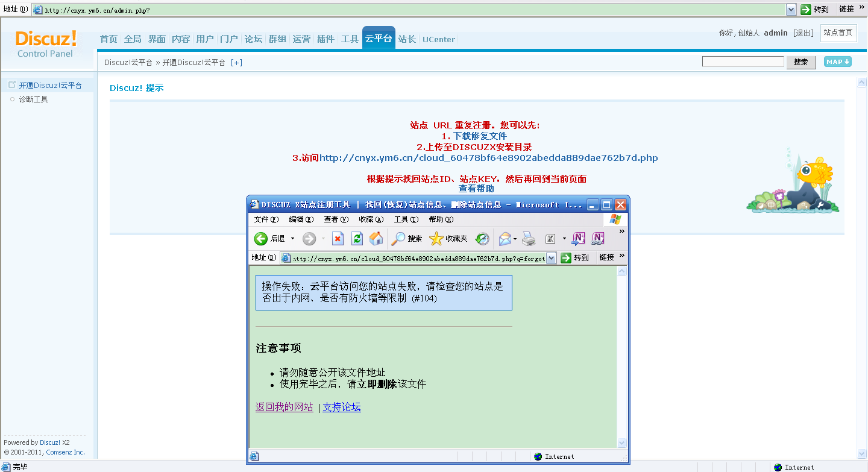Screen dimensions: 868x472
Task: Open the main browser address bar dropdown
Action: [791, 9]
